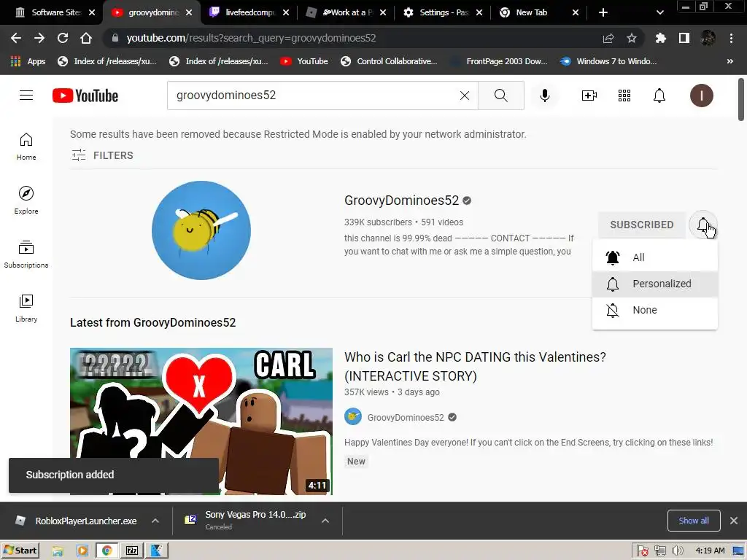Select None notifications option
Viewport: 747px width, 560px height.
click(x=654, y=310)
